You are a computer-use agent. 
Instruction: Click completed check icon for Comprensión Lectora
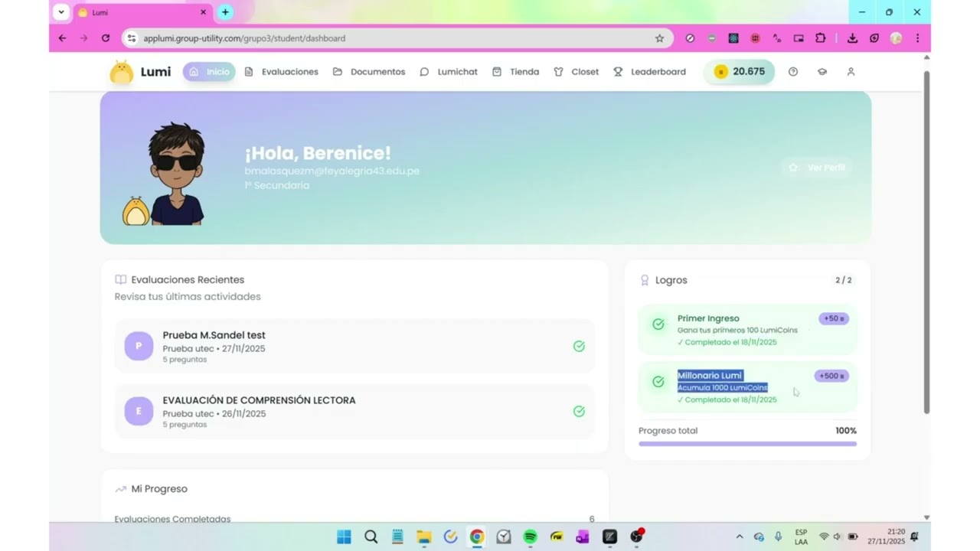579,411
